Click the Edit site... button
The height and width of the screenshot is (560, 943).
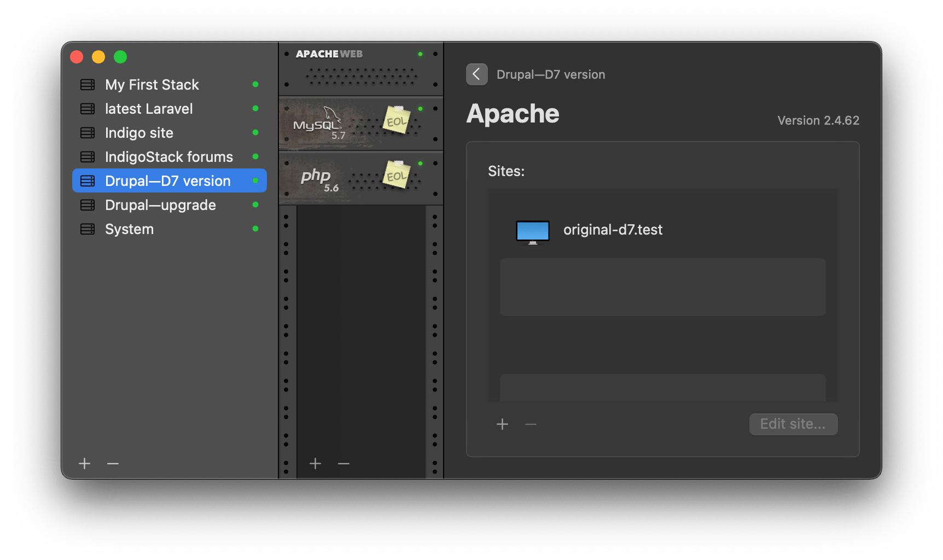click(x=793, y=424)
